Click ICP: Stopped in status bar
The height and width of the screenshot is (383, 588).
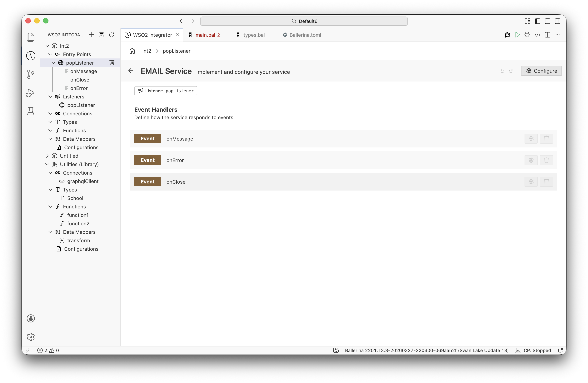[x=533, y=350]
